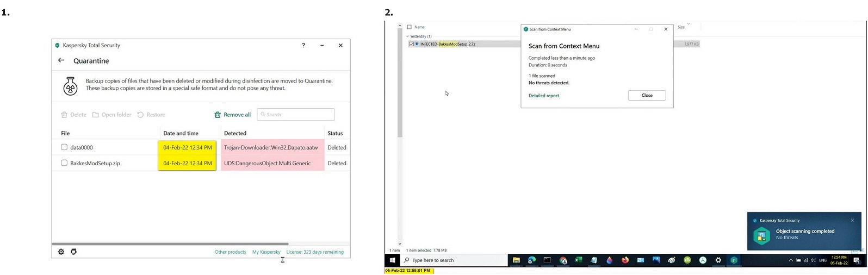
Task: Sort by the Date and time column header
Action: 181,133
